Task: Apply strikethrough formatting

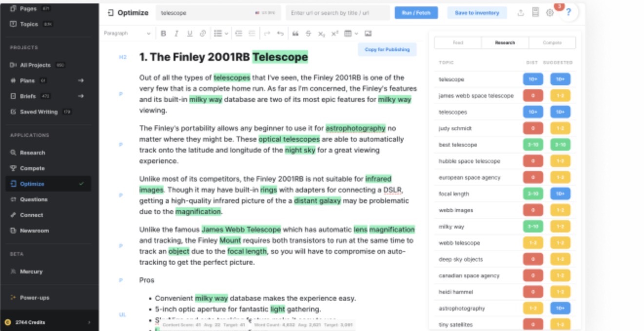Action: click(x=308, y=34)
